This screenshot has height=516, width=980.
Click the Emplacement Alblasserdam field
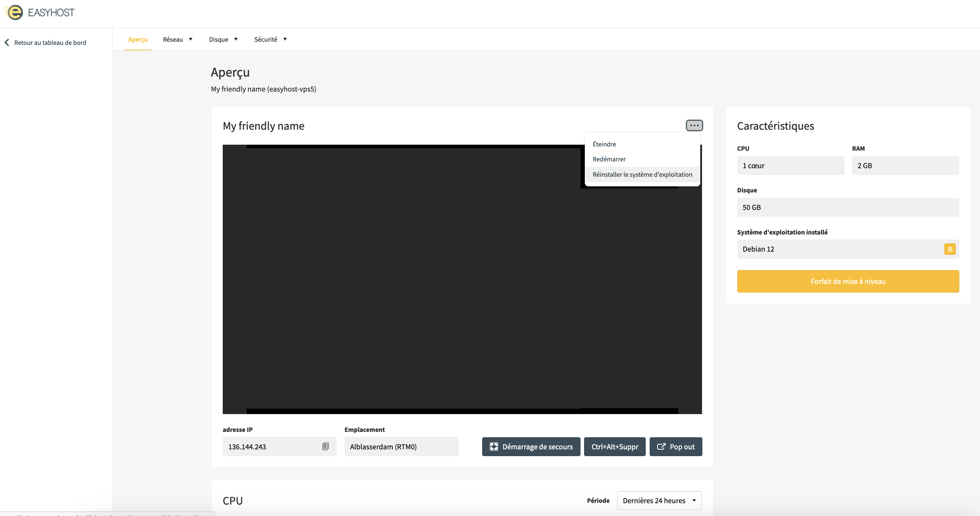coord(401,447)
